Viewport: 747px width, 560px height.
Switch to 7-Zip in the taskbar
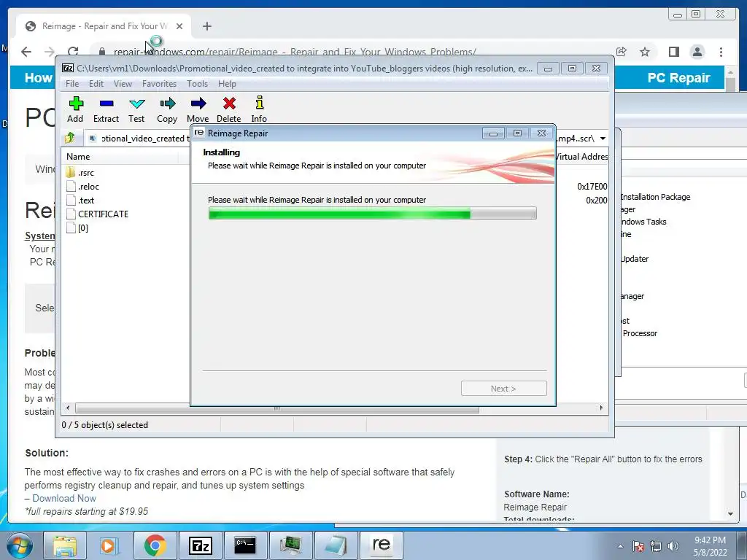click(200, 545)
